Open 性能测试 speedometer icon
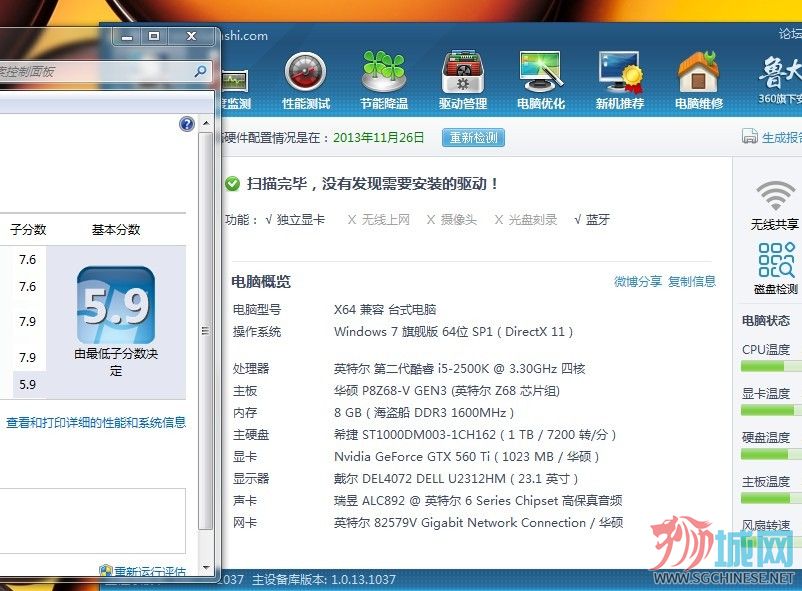 tap(305, 72)
